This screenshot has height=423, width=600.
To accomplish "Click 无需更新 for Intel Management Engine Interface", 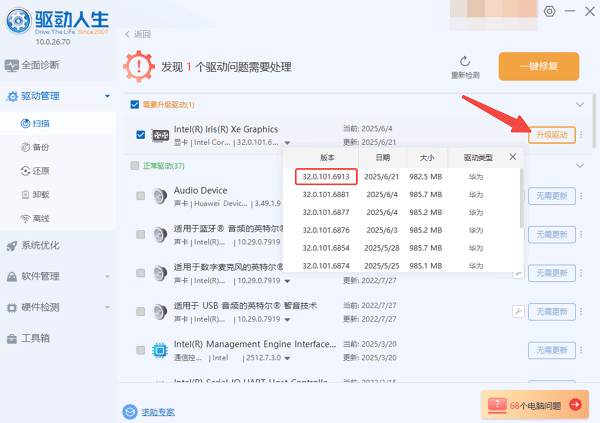I will (552, 350).
